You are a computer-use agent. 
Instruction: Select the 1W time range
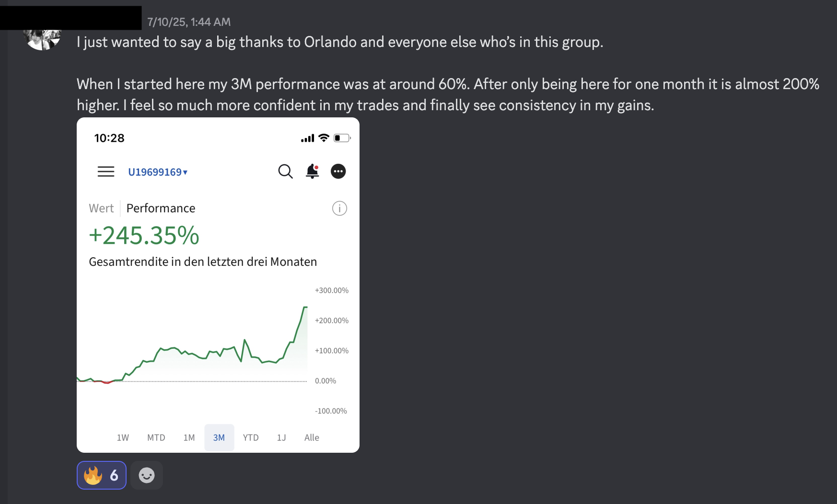[x=123, y=437]
